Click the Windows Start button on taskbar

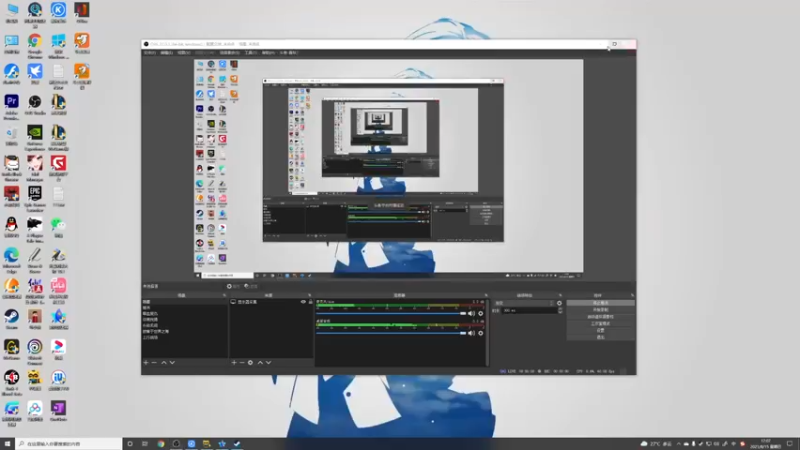(x=7, y=444)
